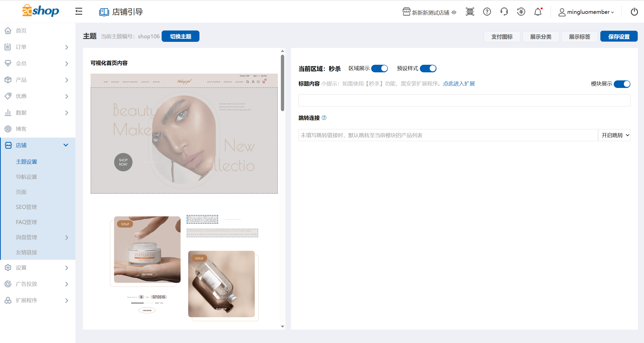Image resolution: width=644 pixels, height=343 pixels.
Task: Open the mingluomember account dropdown
Action: coord(590,12)
